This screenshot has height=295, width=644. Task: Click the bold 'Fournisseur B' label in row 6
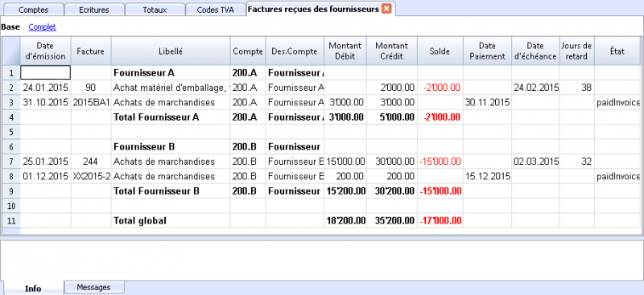(x=144, y=147)
